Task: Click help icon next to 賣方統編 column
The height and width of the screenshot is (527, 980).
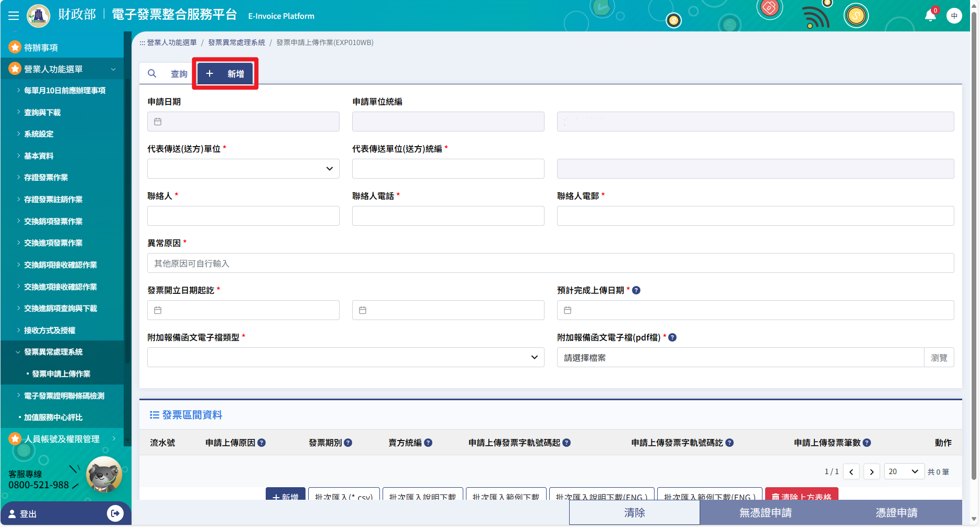Action: [428, 443]
